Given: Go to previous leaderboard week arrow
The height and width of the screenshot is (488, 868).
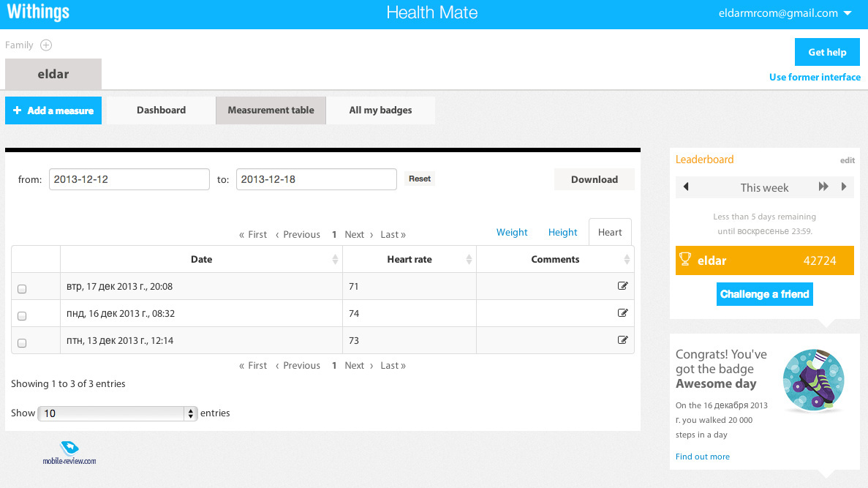Looking at the screenshot, I should click(x=686, y=187).
